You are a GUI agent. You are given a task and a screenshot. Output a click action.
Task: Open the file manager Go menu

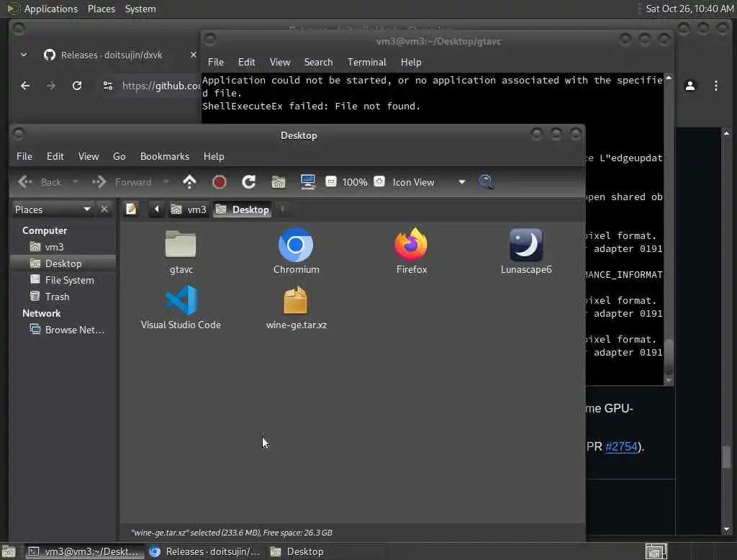click(119, 157)
